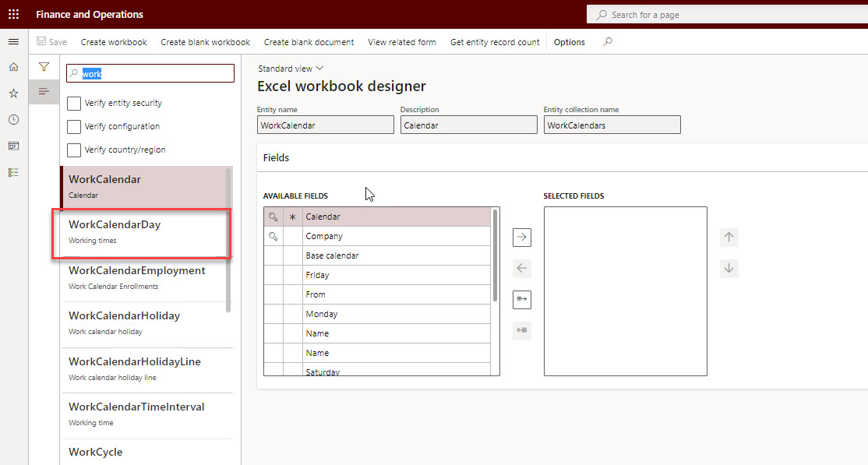Select the WorkCalendarHolidayLine entity

pyautogui.click(x=146, y=370)
